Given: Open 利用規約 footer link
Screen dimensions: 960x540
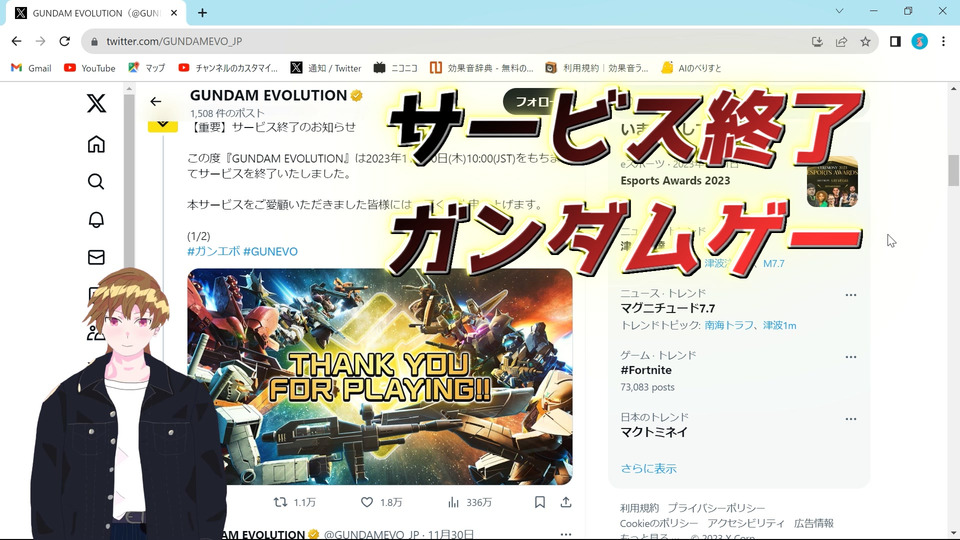Looking at the screenshot, I should pyautogui.click(x=639, y=508).
